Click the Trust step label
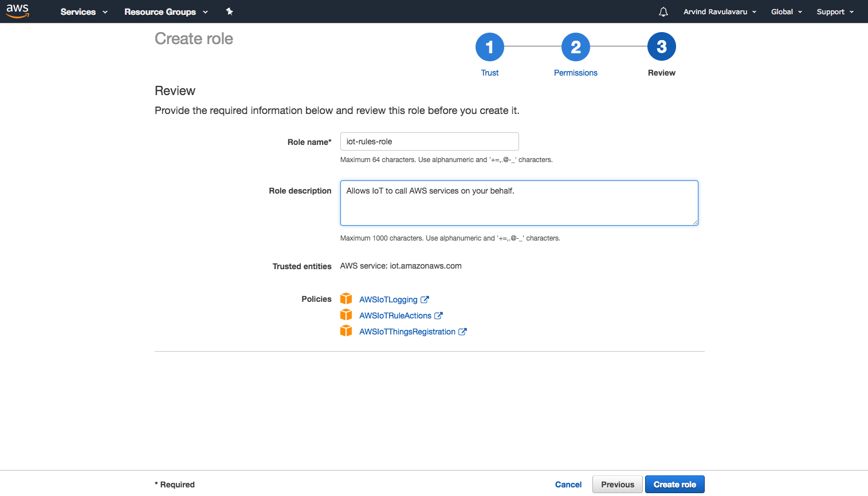 click(490, 73)
